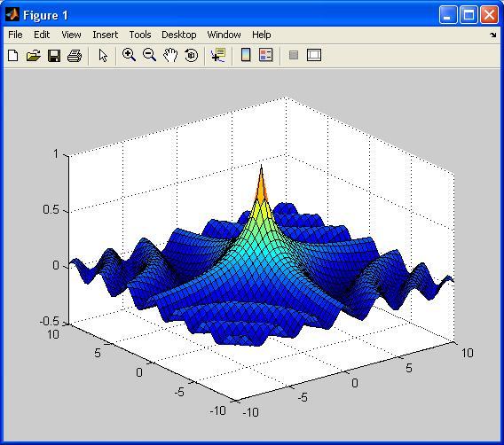
Task: Click the New Figure icon
Action: [12, 55]
